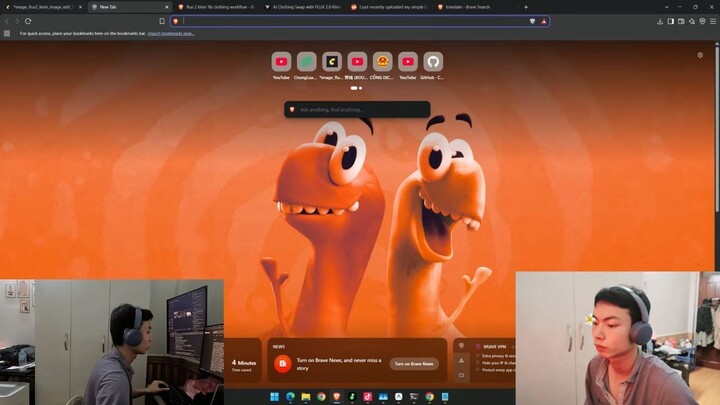
Task: Close the image_flux2 klein tab
Action: click(80, 7)
